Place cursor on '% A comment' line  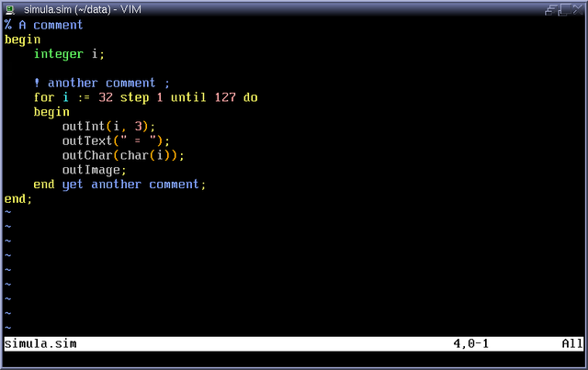tap(43, 25)
